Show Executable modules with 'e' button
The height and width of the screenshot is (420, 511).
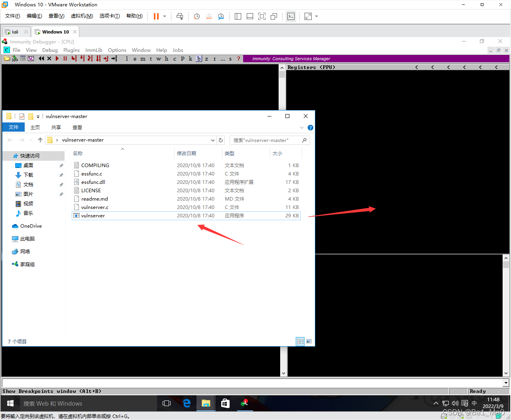point(135,59)
